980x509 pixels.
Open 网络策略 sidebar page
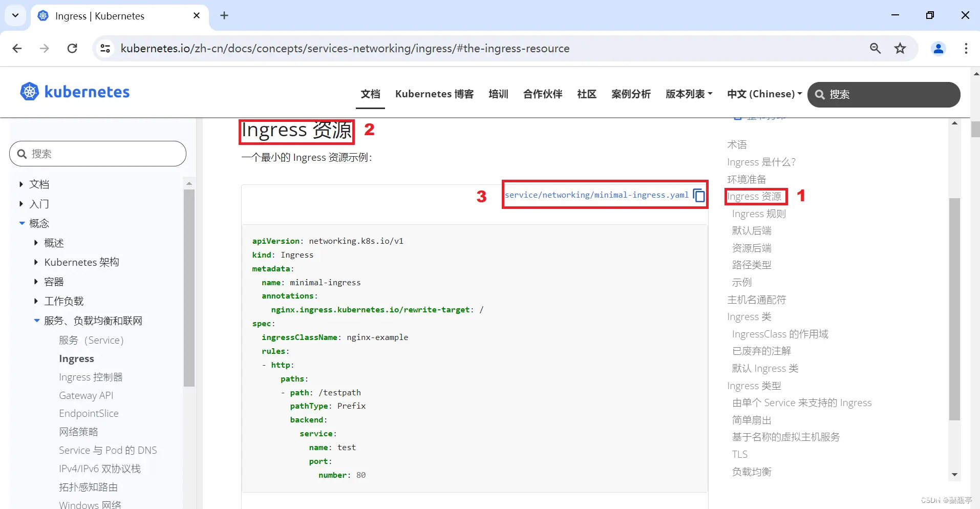click(x=78, y=432)
